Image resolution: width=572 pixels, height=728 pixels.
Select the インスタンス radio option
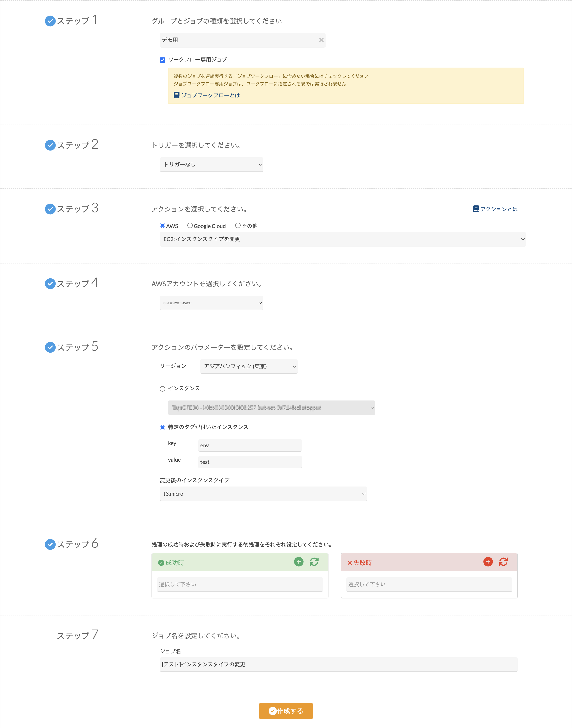pyautogui.click(x=162, y=389)
